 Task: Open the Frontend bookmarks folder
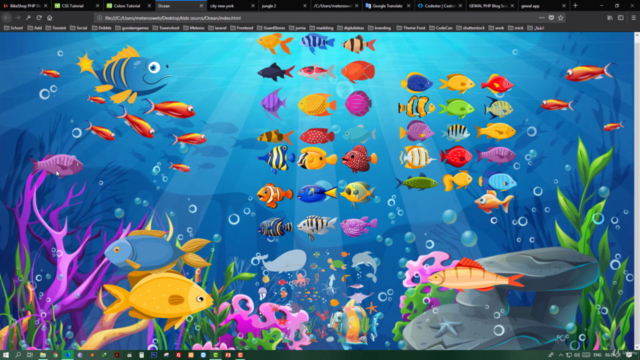[241, 28]
